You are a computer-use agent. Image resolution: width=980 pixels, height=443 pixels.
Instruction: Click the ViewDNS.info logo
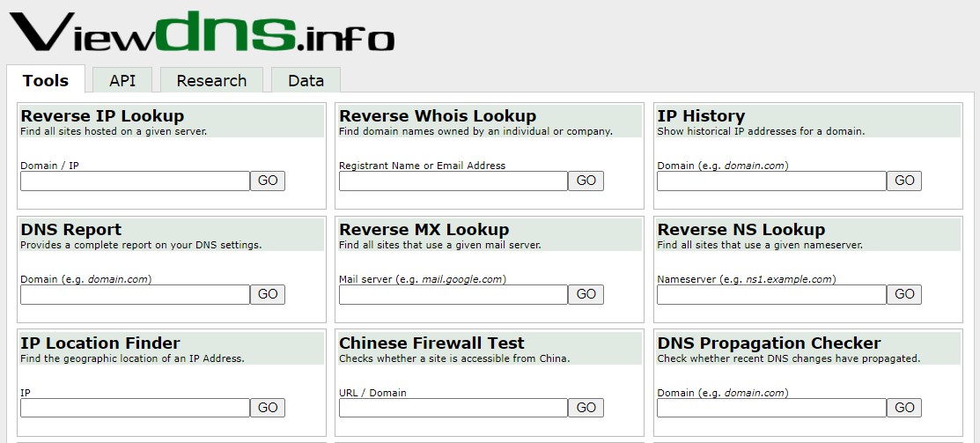point(202,33)
